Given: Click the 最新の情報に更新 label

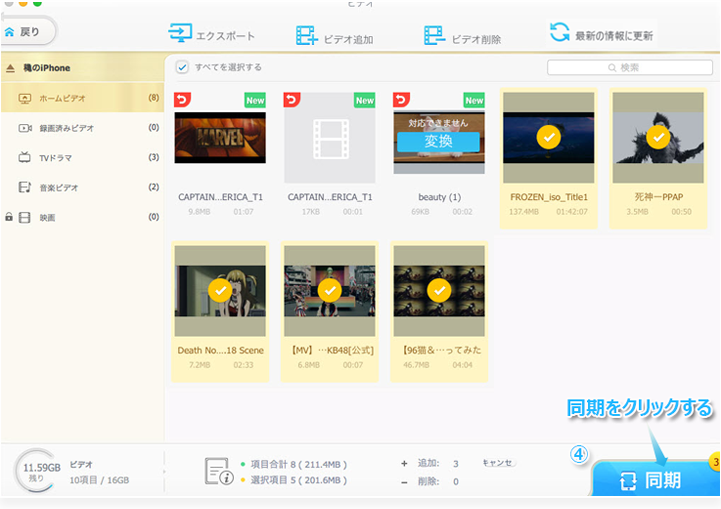Looking at the screenshot, I should pos(614,36).
